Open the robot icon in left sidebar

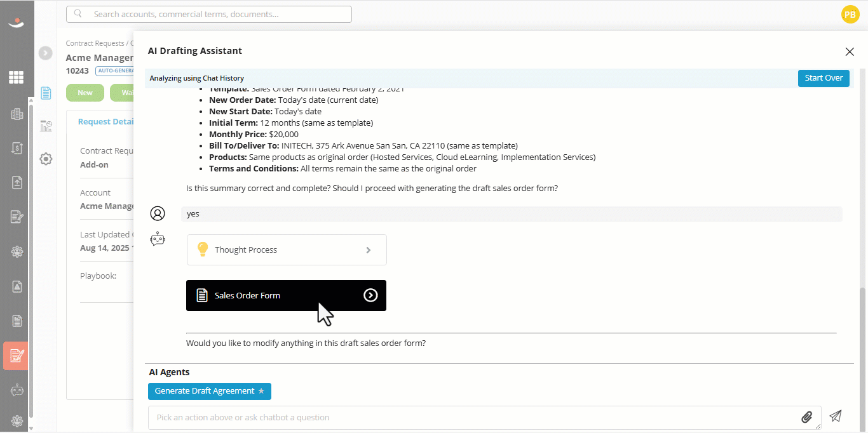(x=17, y=390)
